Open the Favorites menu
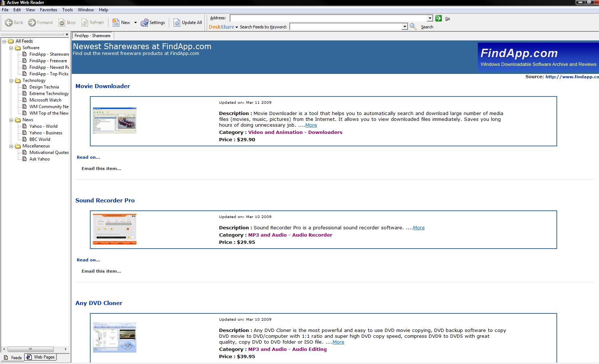The width and height of the screenshot is (599, 364). click(48, 10)
